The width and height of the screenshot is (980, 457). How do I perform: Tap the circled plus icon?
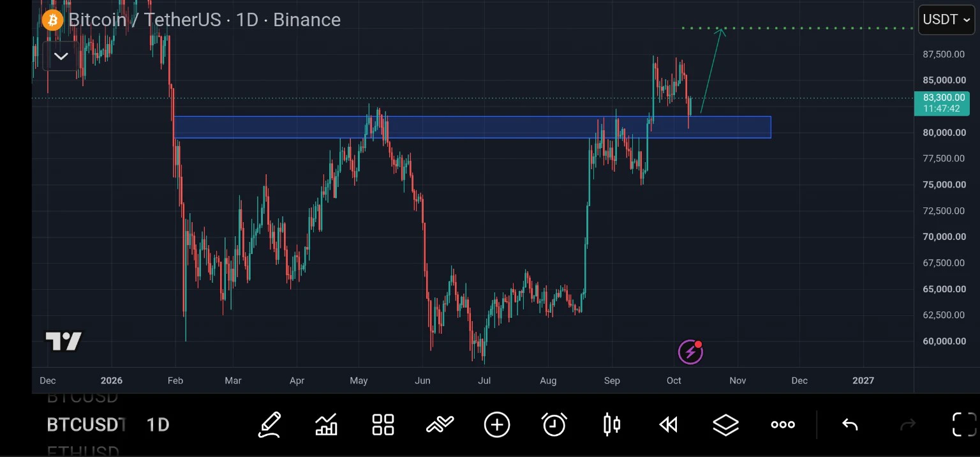coord(497,424)
